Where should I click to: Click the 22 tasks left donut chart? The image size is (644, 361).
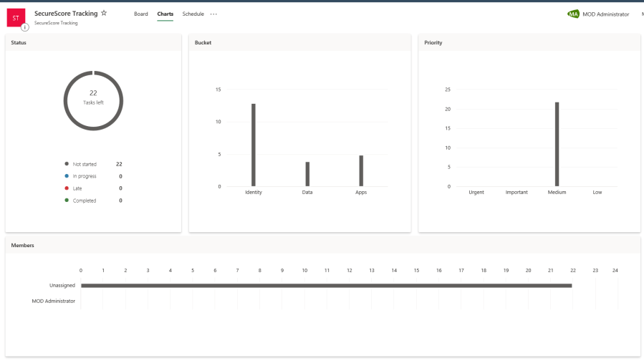tap(93, 101)
